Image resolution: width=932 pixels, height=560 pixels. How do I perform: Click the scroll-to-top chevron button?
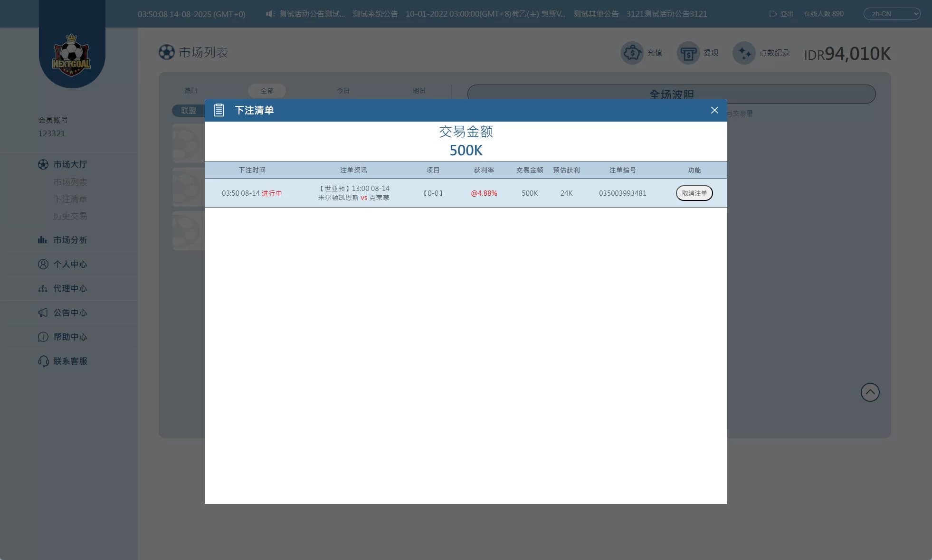869,392
